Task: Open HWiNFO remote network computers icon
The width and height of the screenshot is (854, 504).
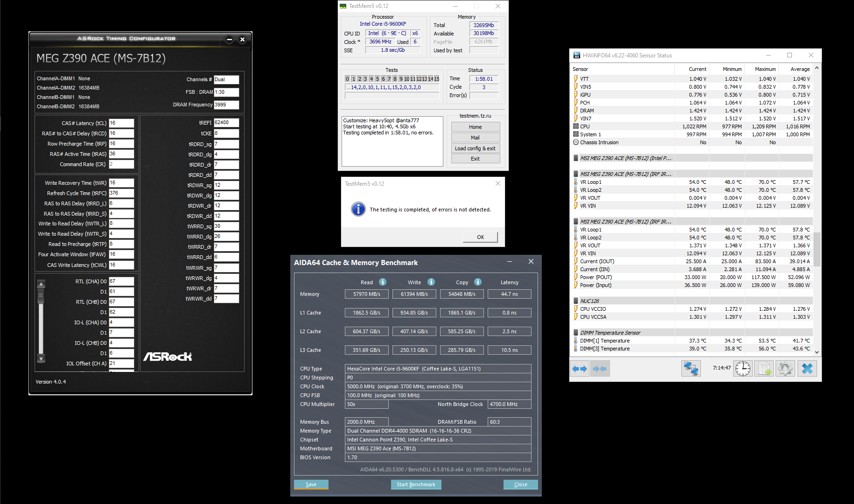Action: coord(691,369)
